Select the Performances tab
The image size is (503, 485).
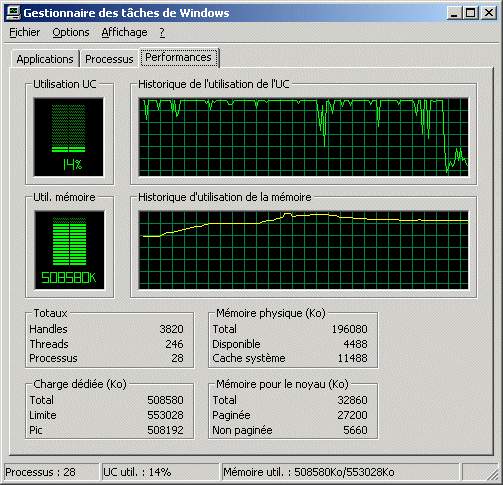tap(179, 57)
